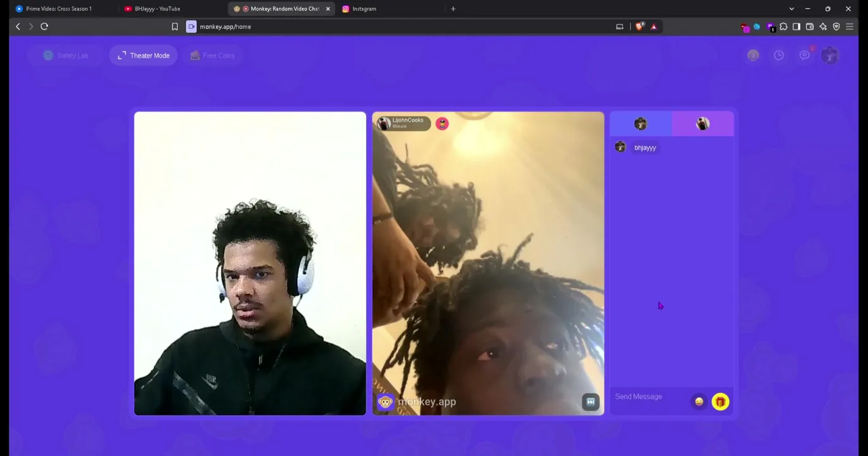Open the Safety Lab page

[x=66, y=56]
